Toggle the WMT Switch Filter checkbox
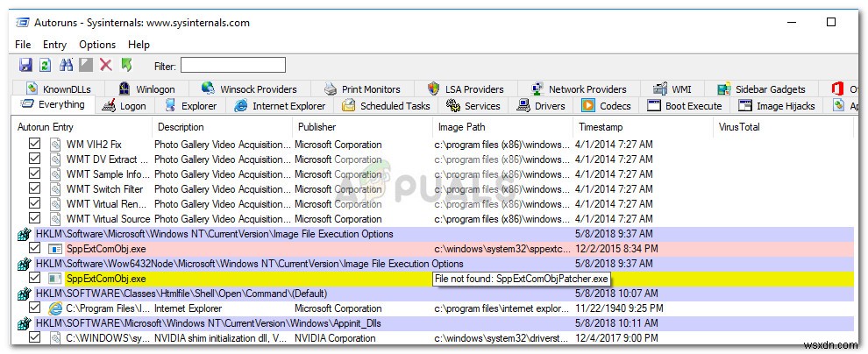868x354 pixels. (35, 189)
